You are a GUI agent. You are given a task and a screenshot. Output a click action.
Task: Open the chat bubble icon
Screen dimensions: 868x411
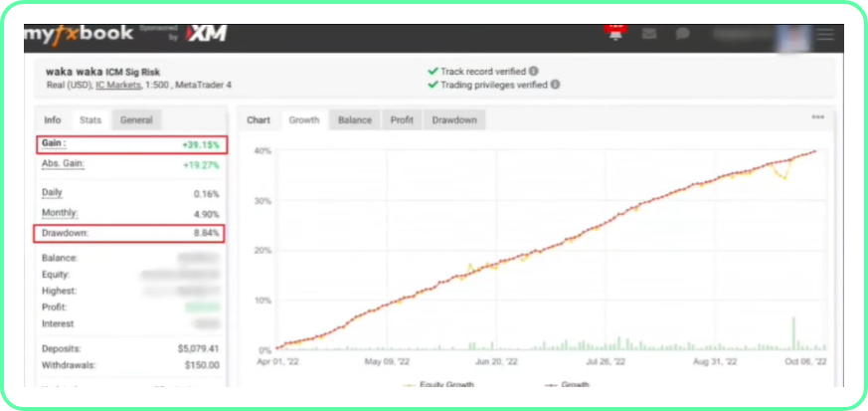click(x=682, y=34)
